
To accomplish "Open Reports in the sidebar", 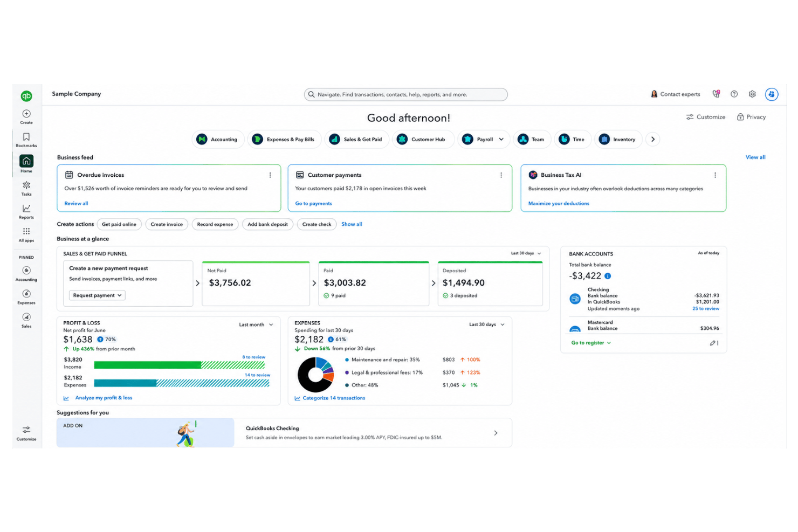I will pyautogui.click(x=26, y=212).
